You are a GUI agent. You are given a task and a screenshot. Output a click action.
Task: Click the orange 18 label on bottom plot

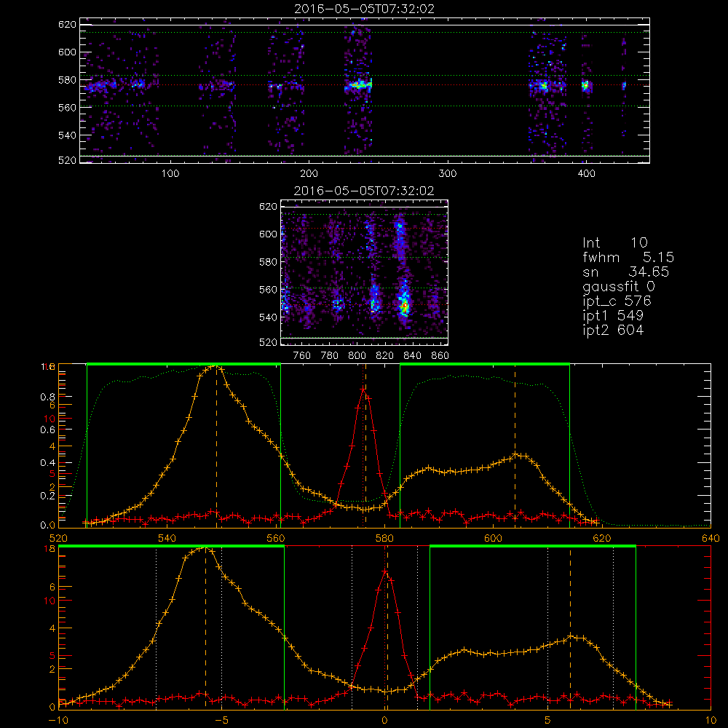click(x=50, y=549)
